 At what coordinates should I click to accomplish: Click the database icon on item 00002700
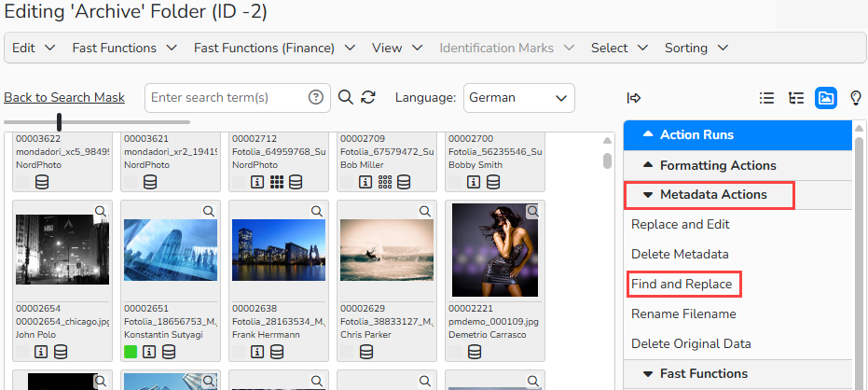point(492,182)
